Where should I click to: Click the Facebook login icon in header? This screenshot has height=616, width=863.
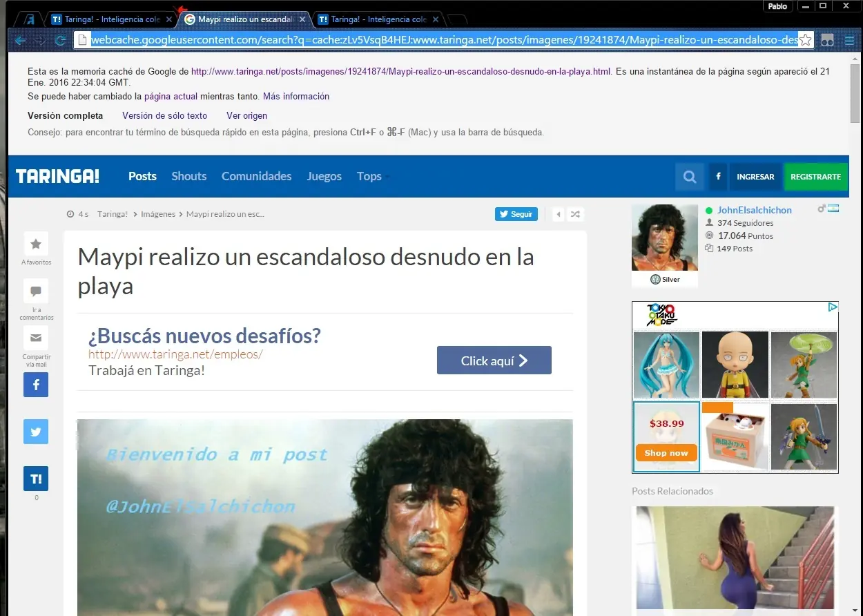click(x=718, y=177)
